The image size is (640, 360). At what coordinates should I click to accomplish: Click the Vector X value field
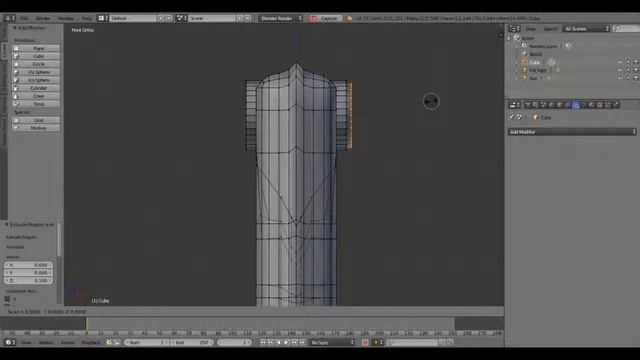[29, 265]
